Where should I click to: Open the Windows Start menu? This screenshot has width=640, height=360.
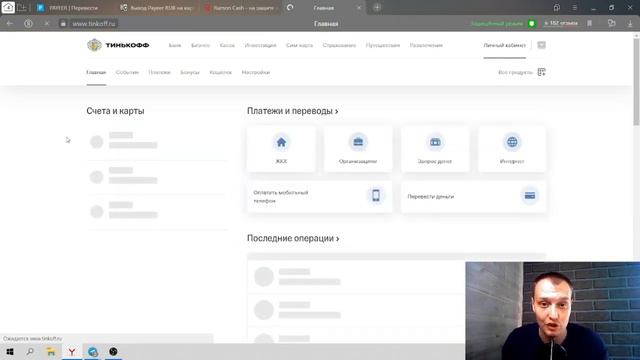click(x=10, y=351)
